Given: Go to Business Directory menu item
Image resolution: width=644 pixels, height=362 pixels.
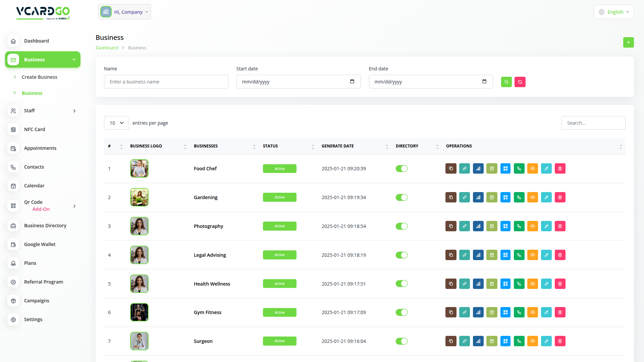Looking at the screenshot, I should click(45, 226).
